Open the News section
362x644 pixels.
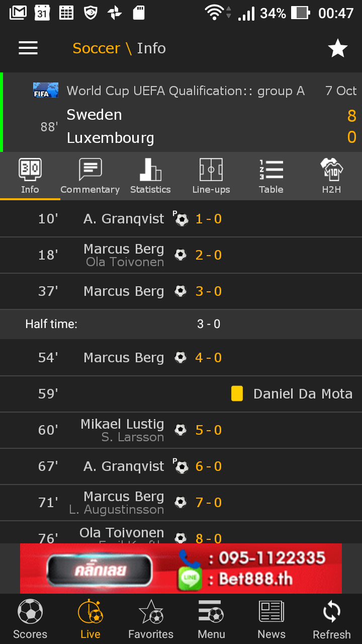point(271,619)
